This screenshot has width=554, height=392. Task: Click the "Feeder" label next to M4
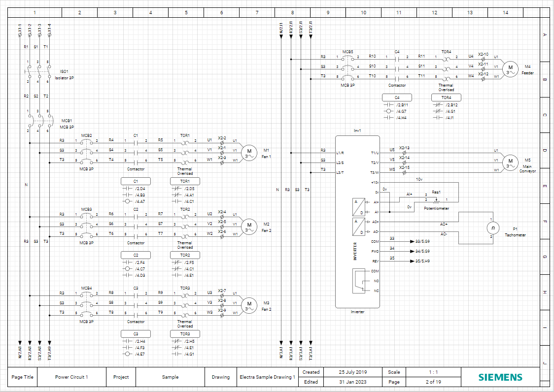point(527,73)
